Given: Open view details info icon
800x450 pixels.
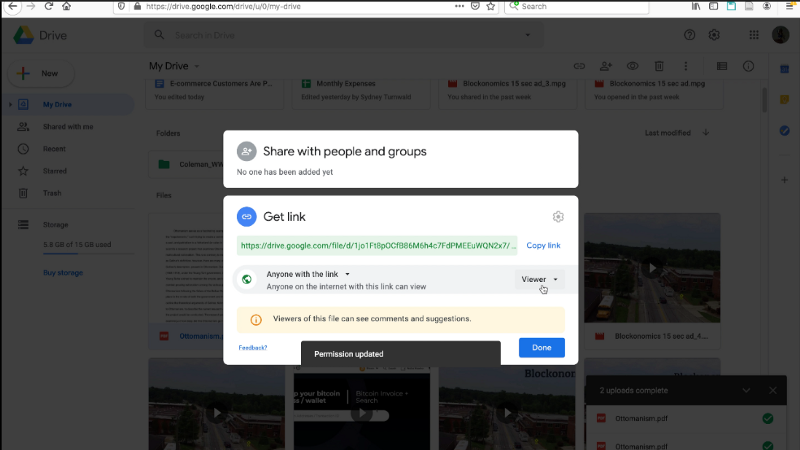Looking at the screenshot, I should 748,66.
